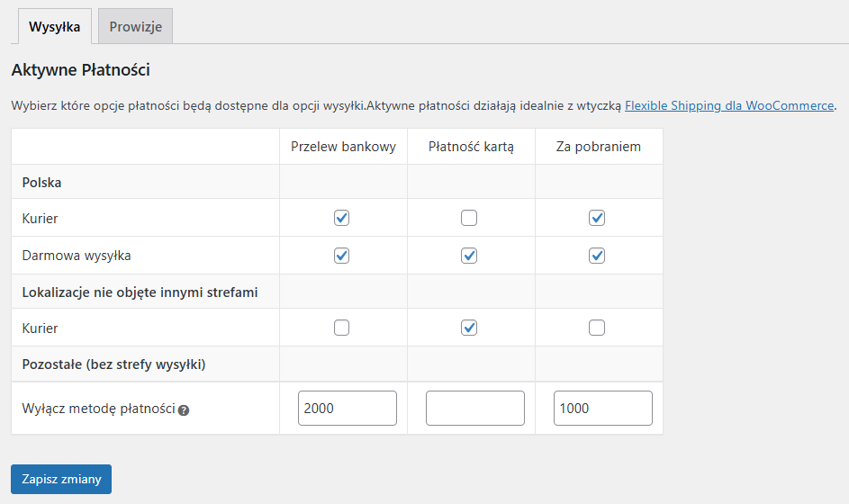Click the Pozostałe (bez strefy wysyłki) label
This screenshot has width=849, height=504.
pyautogui.click(x=113, y=364)
